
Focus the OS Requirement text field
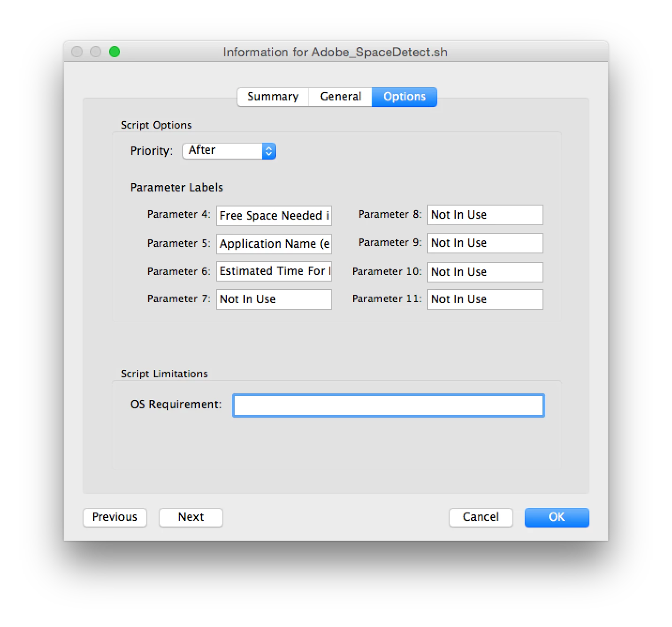(x=389, y=405)
